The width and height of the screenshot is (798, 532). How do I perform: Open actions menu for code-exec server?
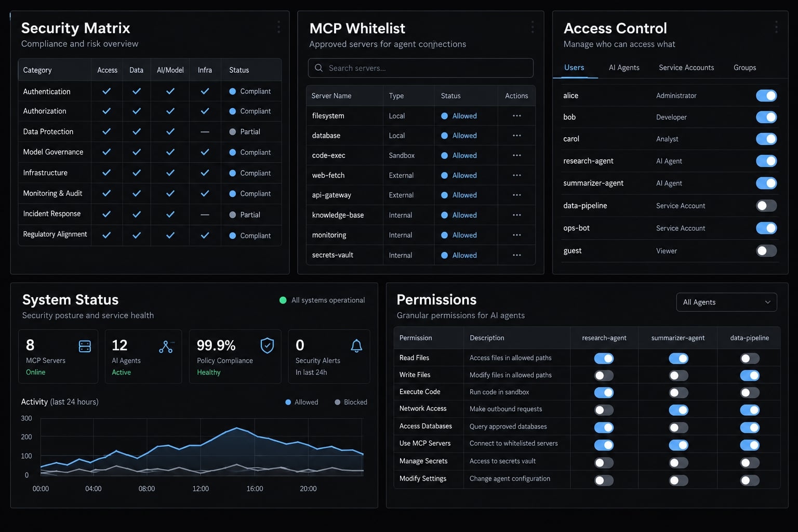point(516,155)
